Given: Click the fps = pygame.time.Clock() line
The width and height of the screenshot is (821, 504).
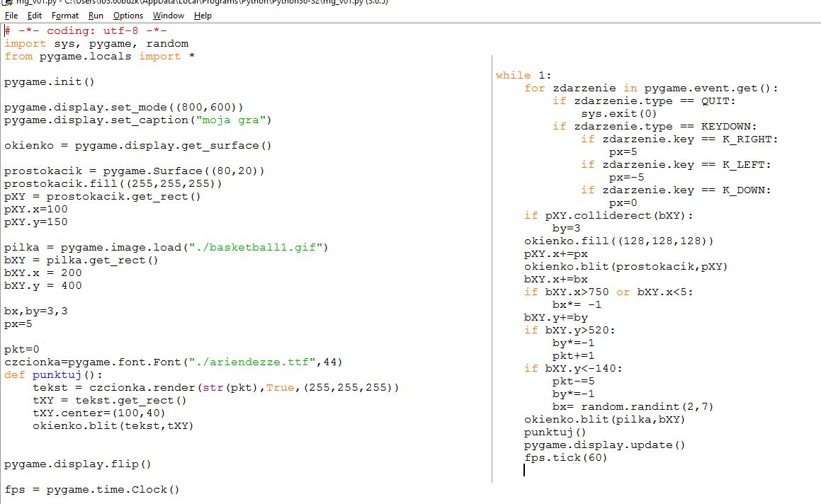Looking at the screenshot, I should pyautogui.click(x=92, y=490).
